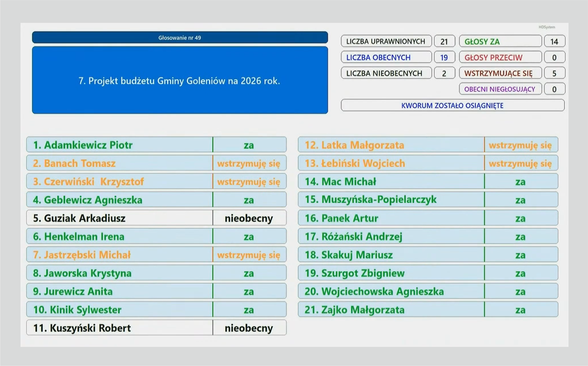This screenshot has height=366, width=588.
Task: Click Zajko Małgorzata's za vote cell
Action: coord(520,310)
